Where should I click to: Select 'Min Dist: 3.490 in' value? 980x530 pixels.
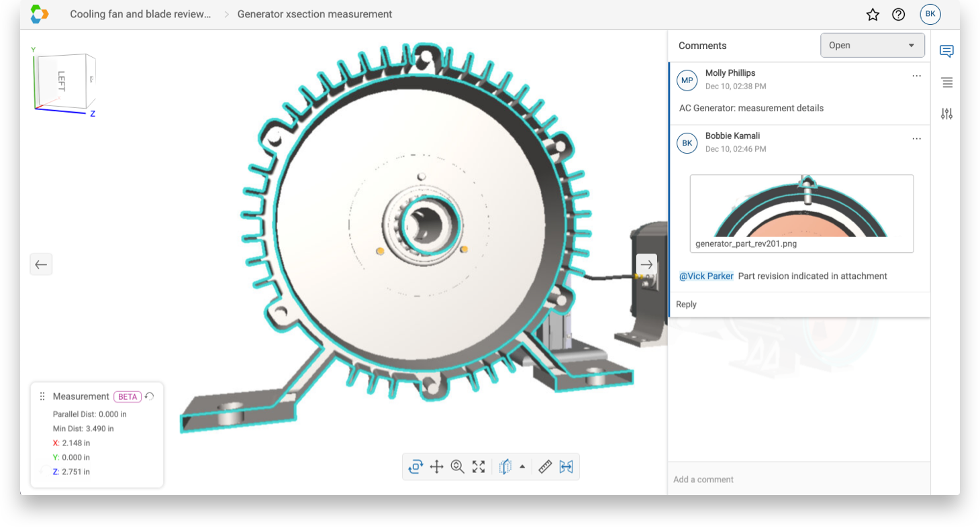click(x=83, y=428)
